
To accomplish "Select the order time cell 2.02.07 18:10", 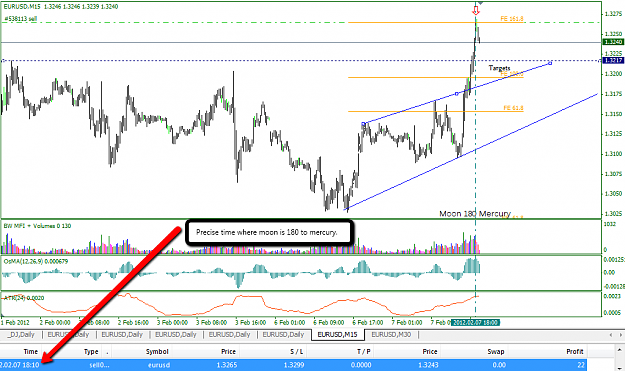I will (20, 365).
